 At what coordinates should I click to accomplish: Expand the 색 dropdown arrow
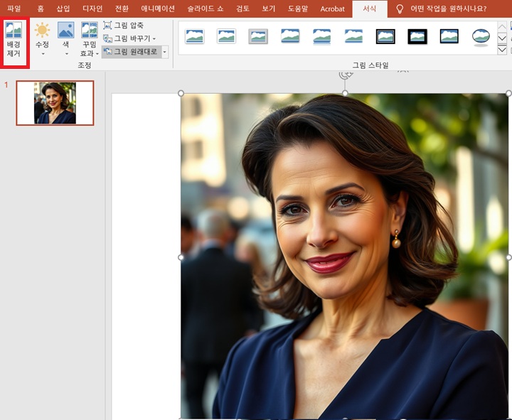click(x=66, y=53)
